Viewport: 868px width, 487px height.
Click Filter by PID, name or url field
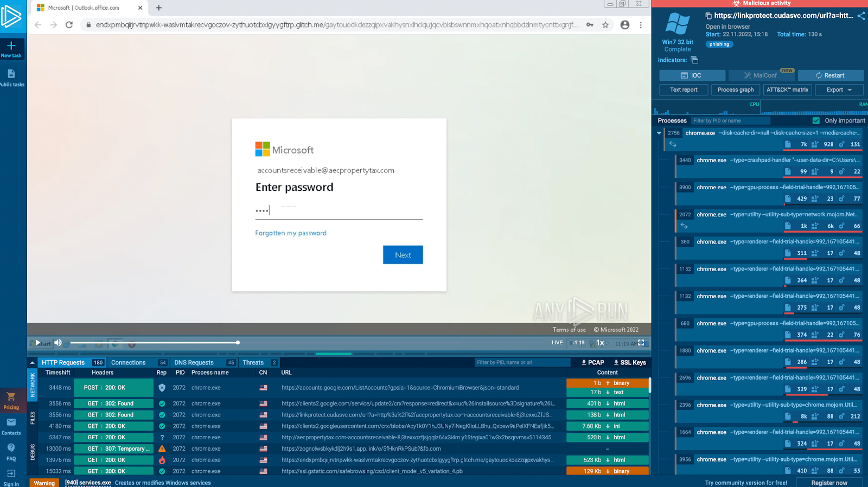[x=522, y=362]
